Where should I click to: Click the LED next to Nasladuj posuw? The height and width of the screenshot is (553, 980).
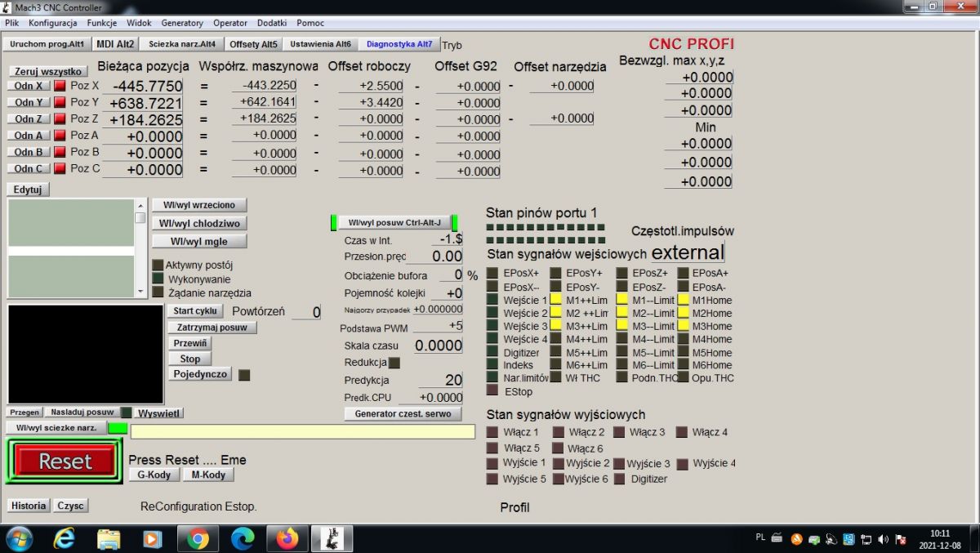pyautogui.click(x=127, y=413)
